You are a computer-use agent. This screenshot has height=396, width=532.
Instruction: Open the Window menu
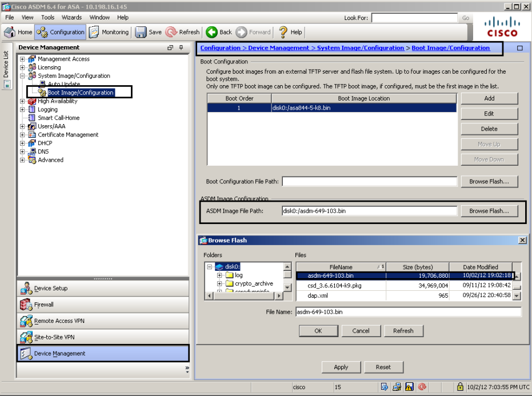(99, 17)
